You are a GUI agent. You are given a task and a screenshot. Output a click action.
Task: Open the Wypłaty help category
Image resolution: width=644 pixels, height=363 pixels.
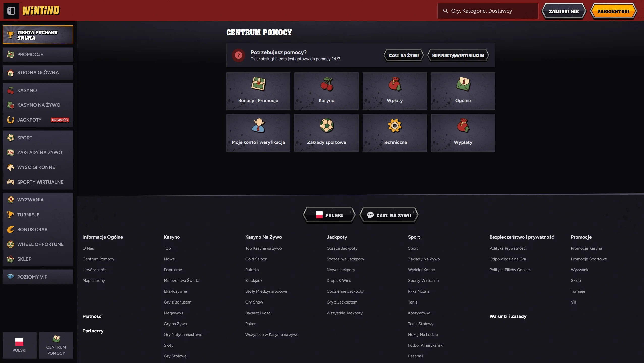[x=463, y=133]
